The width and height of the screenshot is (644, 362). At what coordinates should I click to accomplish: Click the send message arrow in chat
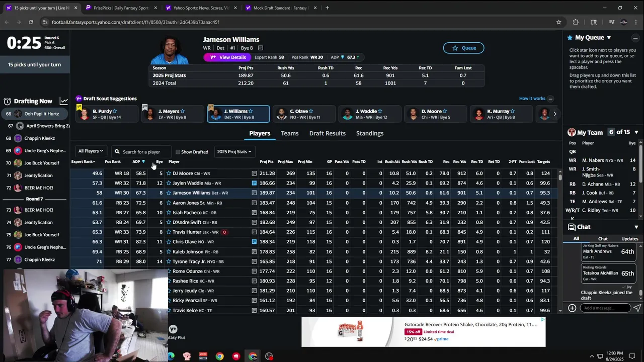click(x=637, y=308)
